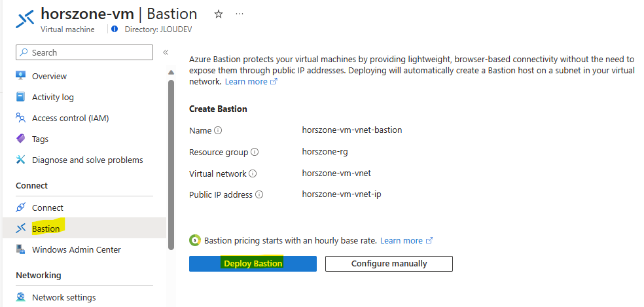Click Learn more link after description
The height and width of the screenshot is (307, 644).
coord(251,81)
